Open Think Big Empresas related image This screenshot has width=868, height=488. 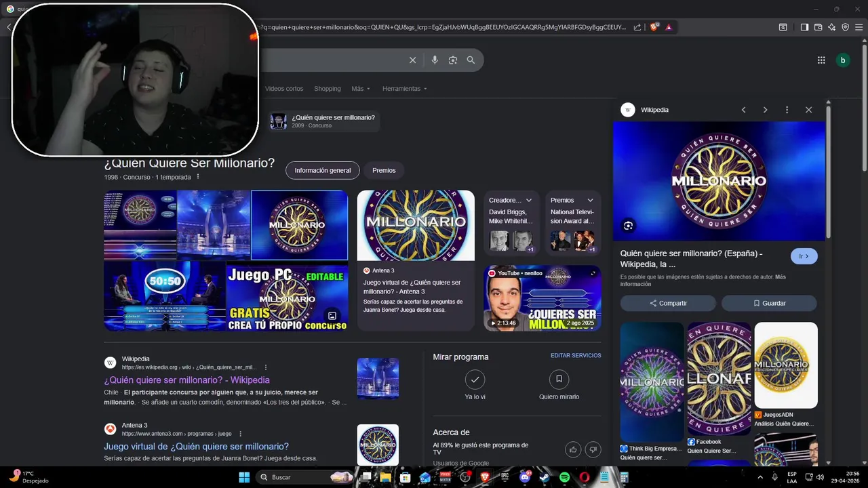pyautogui.click(x=652, y=382)
